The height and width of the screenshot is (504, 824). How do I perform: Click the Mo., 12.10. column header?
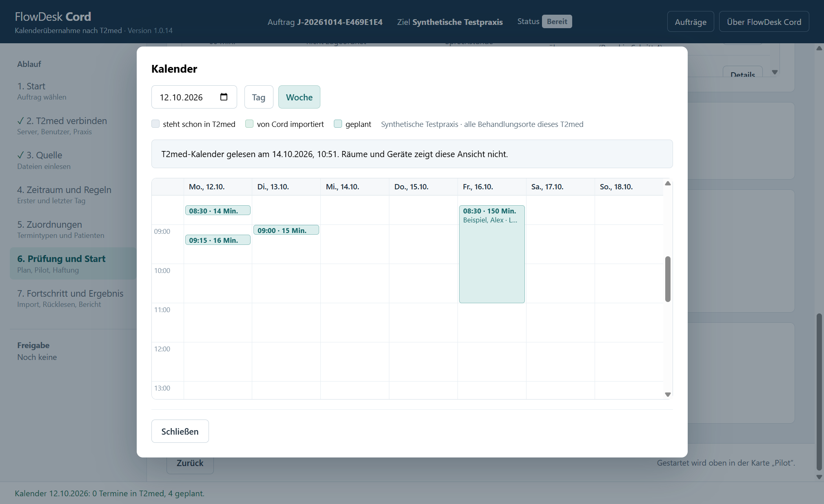point(218,187)
